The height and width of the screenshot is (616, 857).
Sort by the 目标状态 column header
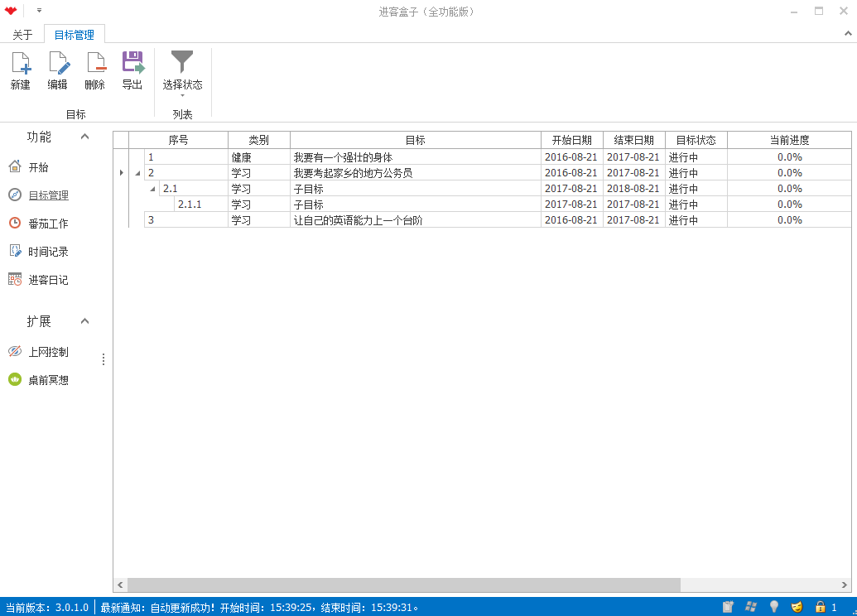pos(696,140)
